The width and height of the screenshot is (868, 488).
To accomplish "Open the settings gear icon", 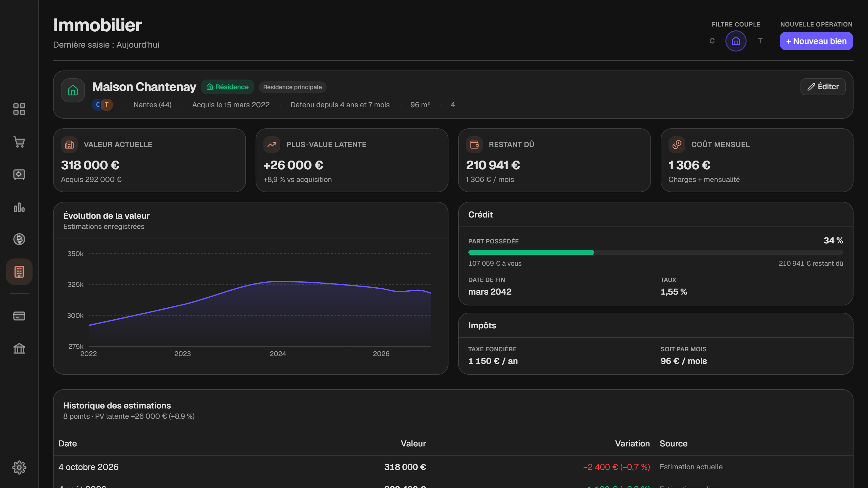I will tap(19, 468).
